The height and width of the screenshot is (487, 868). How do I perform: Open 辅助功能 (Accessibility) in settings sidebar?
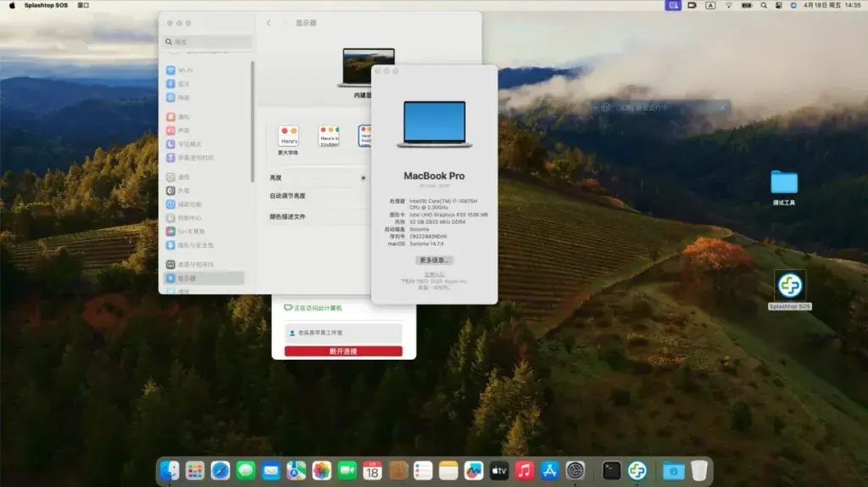[x=184, y=204]
